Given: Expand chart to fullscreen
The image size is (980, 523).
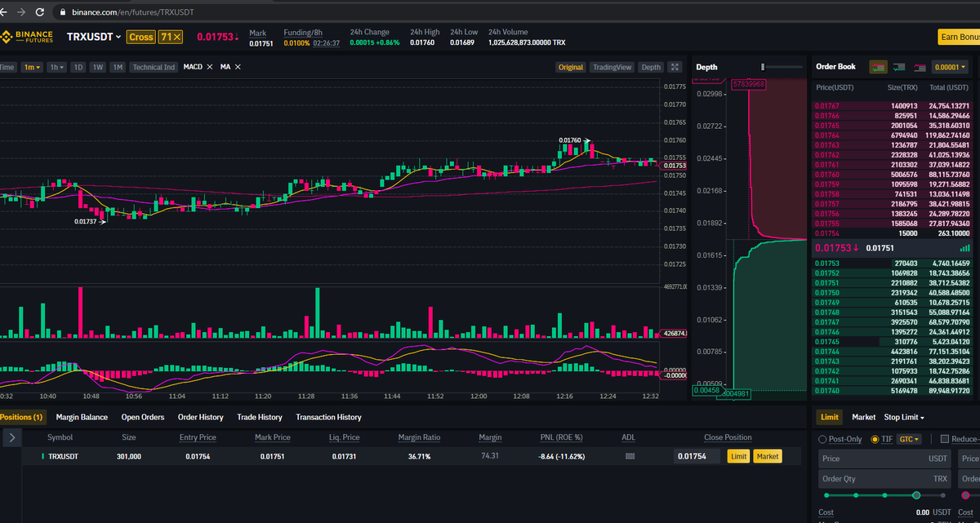Looking at the screenshot, I should 675,67.
